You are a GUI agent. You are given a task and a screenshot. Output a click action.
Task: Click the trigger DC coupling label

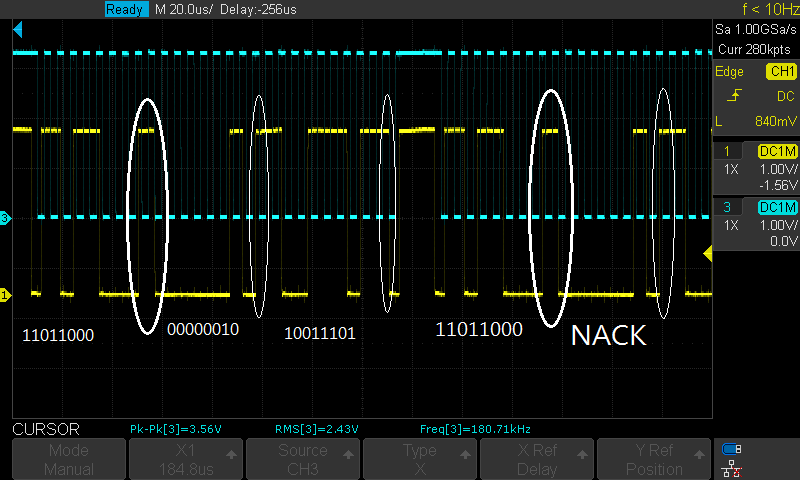pyautogui.click(x=786, y=96)
